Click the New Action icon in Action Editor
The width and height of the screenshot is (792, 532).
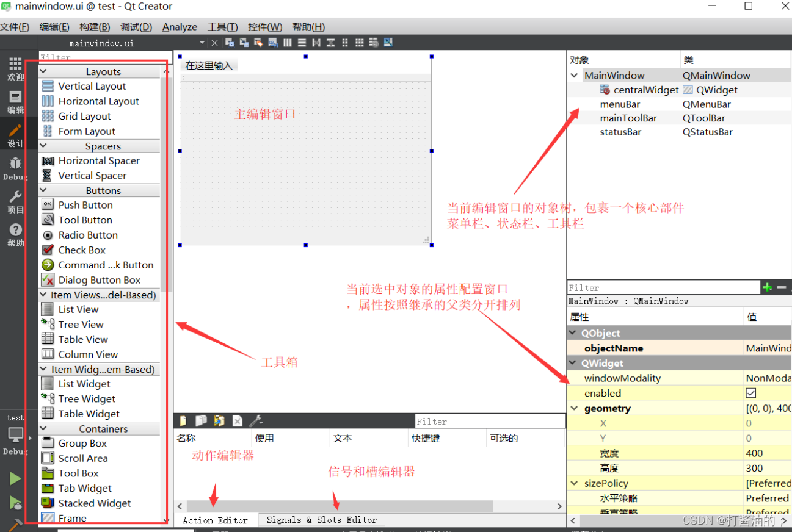click(183, 421)
